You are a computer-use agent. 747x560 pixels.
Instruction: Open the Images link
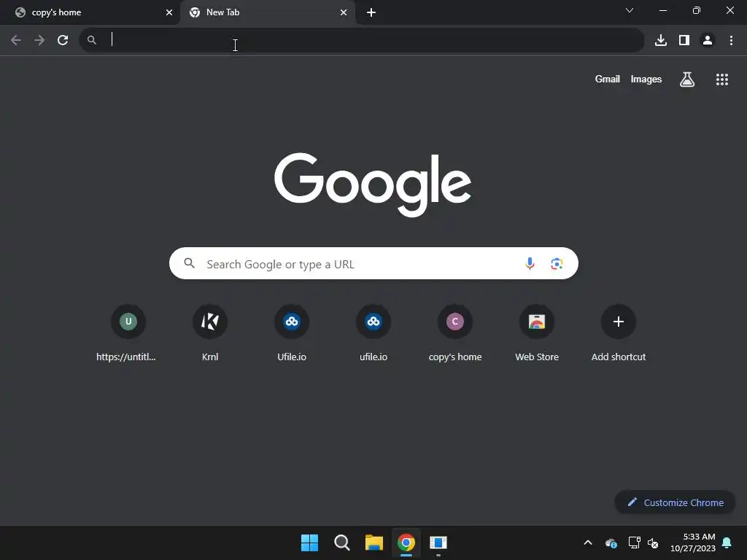[646, 79]
